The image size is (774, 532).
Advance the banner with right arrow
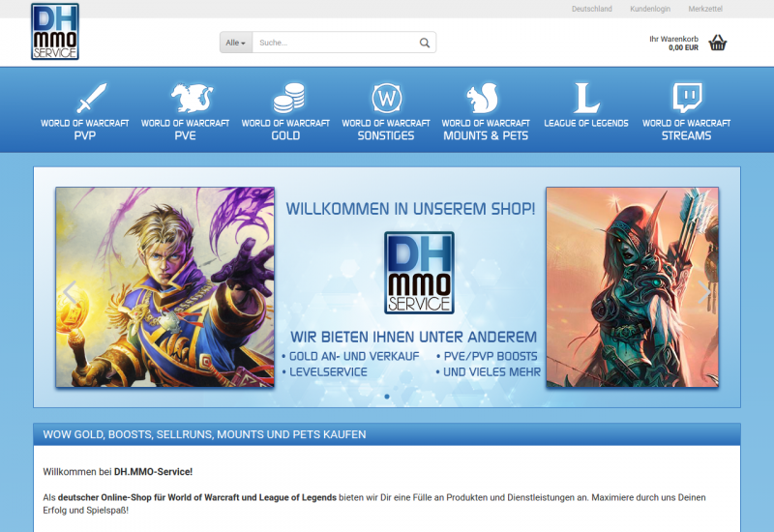705,288
